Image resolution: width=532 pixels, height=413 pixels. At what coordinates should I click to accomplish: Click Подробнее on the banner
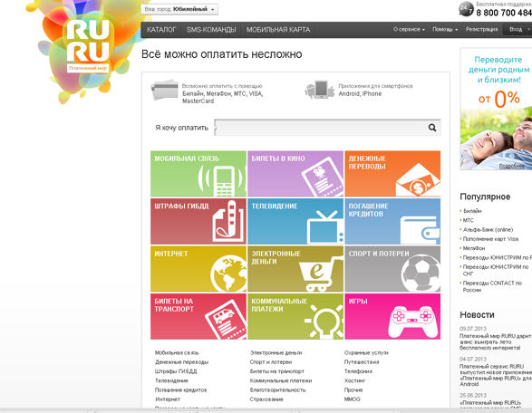512,166
